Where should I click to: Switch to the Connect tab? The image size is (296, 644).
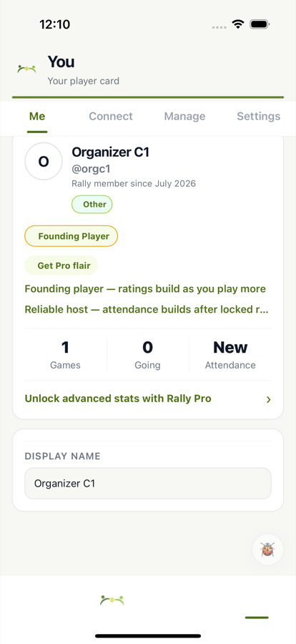[111, 116]
